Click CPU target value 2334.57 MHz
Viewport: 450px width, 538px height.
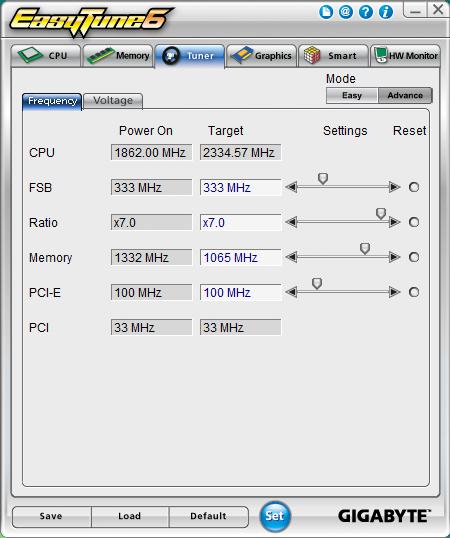(240, 152)
